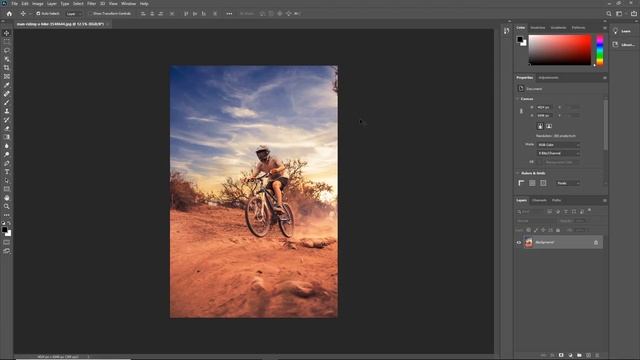Click the more options ellipsis in options bar

coord(229,13)
